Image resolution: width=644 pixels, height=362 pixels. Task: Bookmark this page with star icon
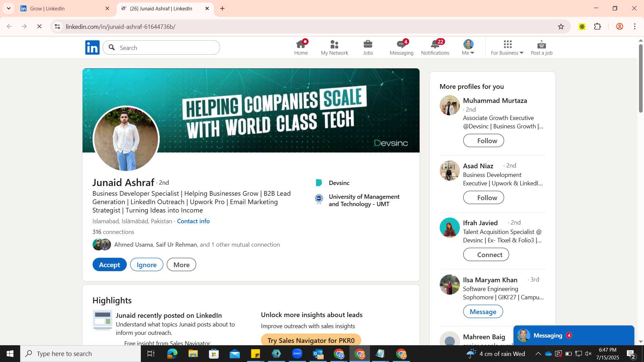(561, 26)
